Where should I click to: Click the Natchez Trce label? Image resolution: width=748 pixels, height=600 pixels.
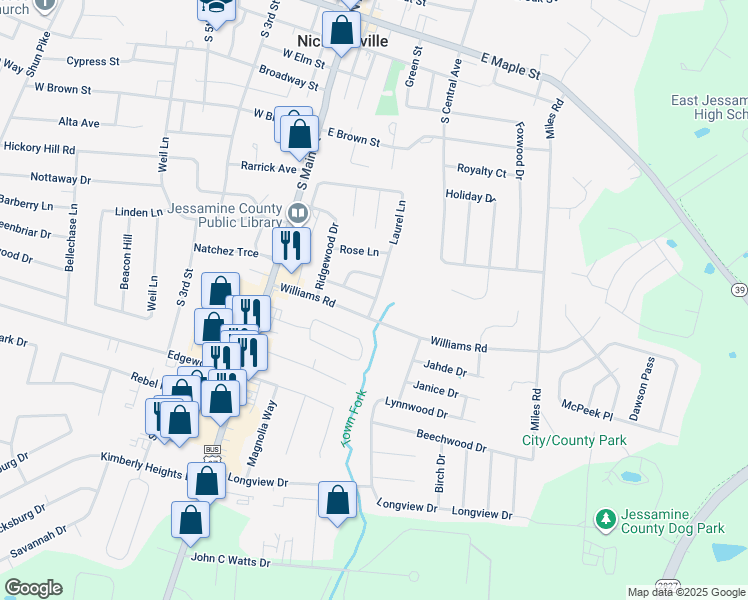click(x=226, y=250)
